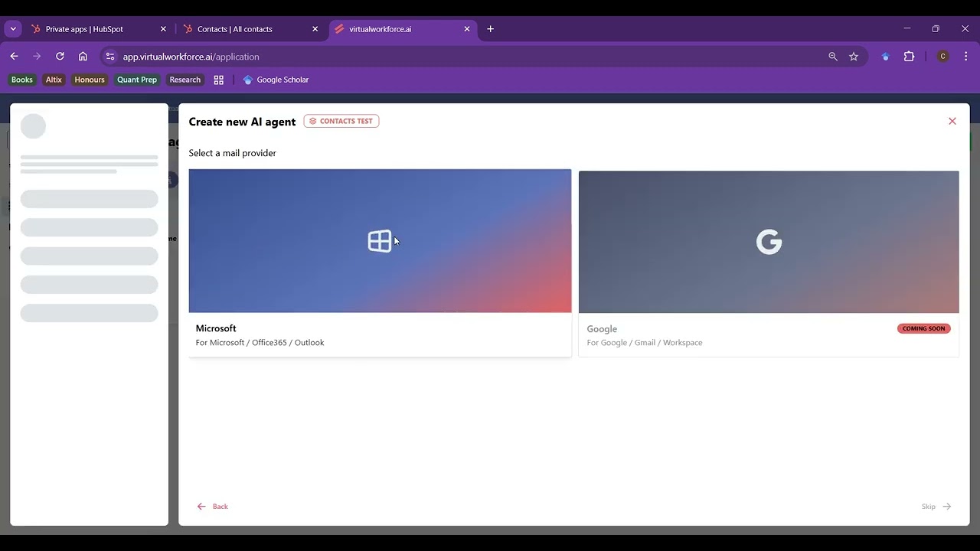Open the browser profile avatar C
The height and width of the screenshot is (551, 980).
(942, 57)
